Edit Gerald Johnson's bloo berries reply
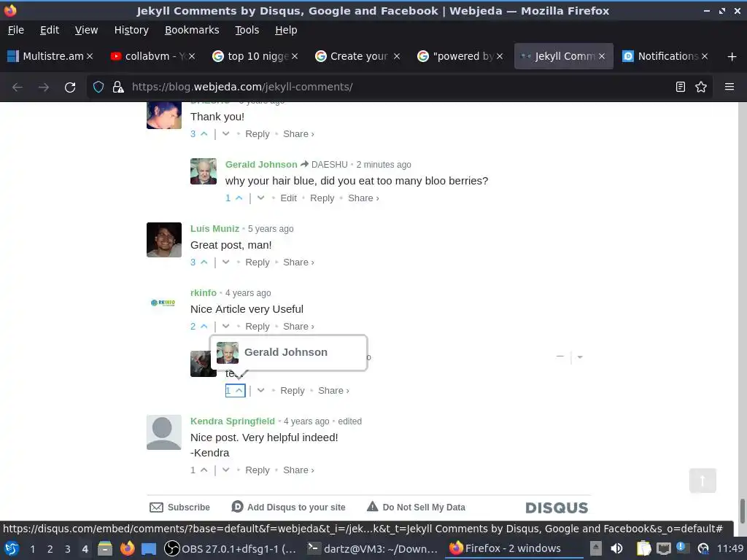Image resolution: width=747 pixels, height=560 pixels. (x=288, y=198)
